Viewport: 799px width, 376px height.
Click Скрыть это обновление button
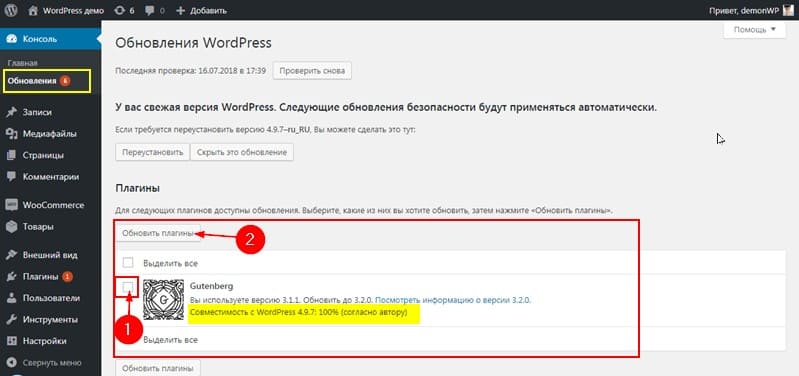[242, 152]
